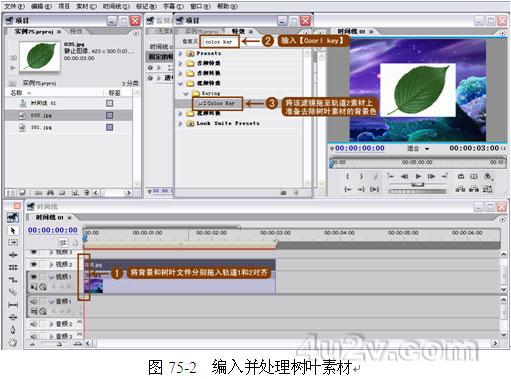Viewport: 511px width, 379px height.
Task: Open the 字幕 menu
Action: coord(173,6)
